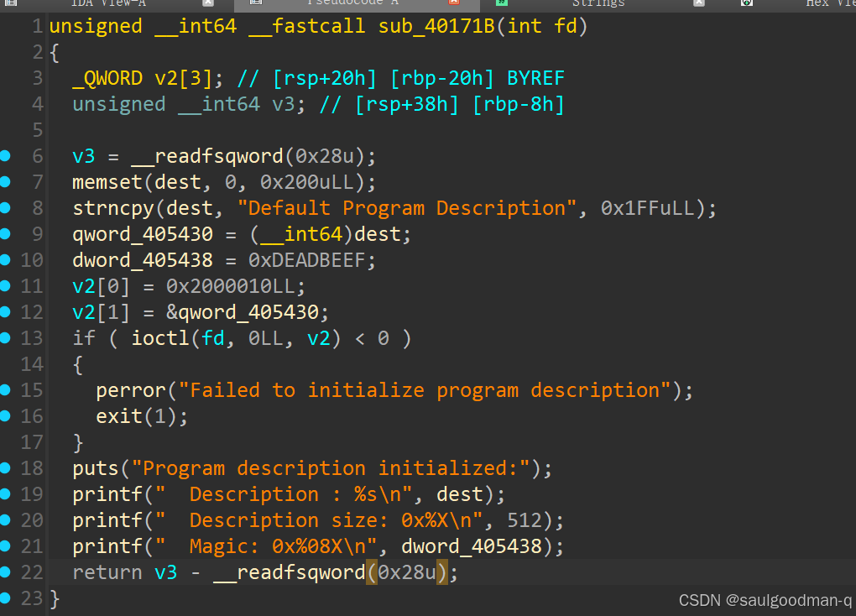Viewport: 856px width, 616px height.
Task: Toggle breakpoint dot beside the ioctl line
Action: 5,338
